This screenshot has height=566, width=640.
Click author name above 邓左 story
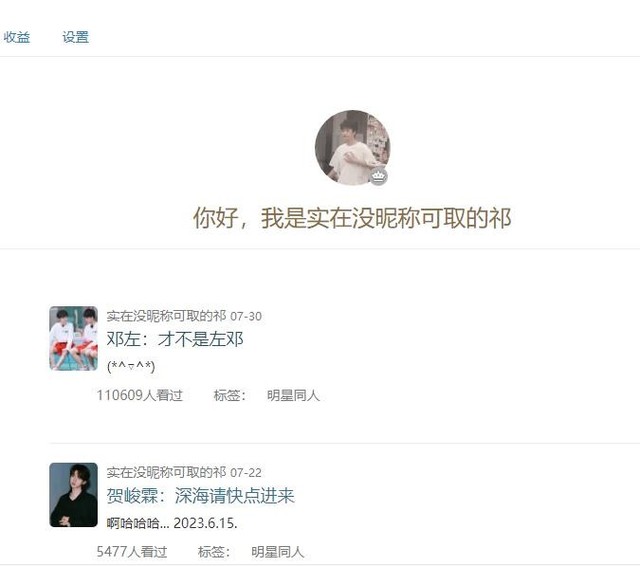click(x=166, y=316)
